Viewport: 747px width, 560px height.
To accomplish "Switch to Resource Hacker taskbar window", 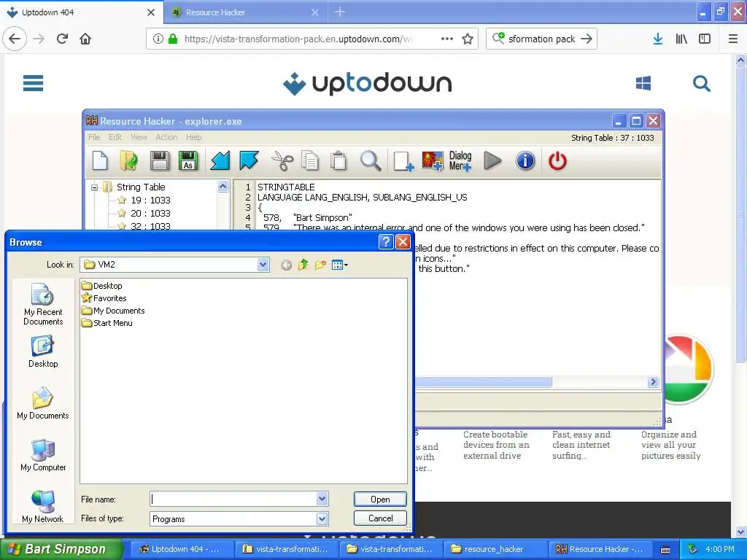I will tap(599, 549).
